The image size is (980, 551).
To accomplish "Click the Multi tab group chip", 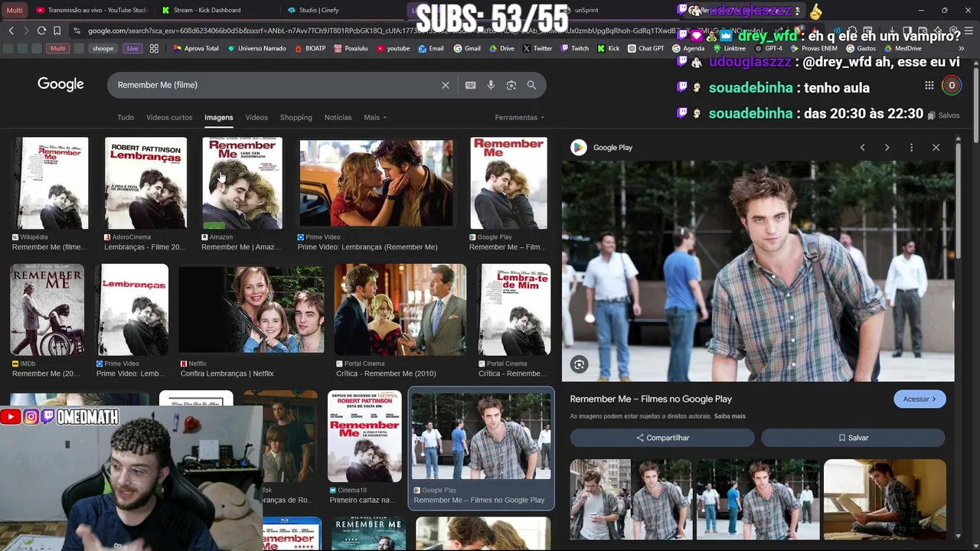I will [57, 48].
